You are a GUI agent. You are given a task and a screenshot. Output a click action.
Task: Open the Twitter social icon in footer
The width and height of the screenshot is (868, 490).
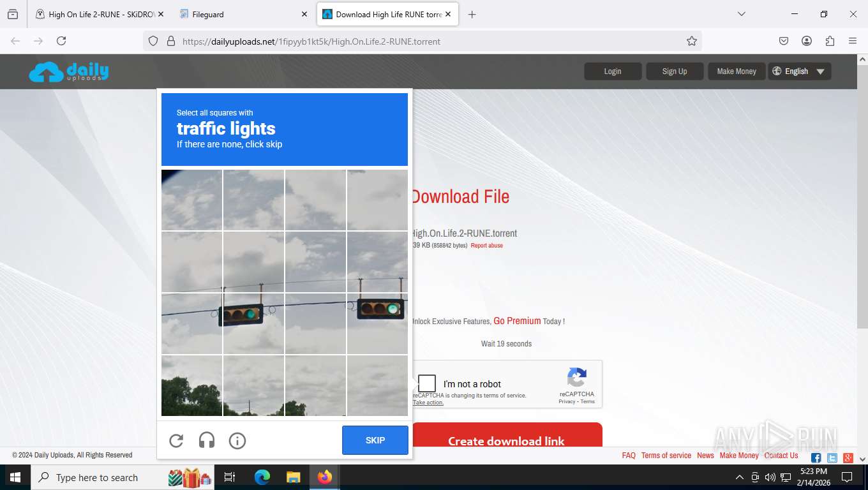tap(832, 458)
